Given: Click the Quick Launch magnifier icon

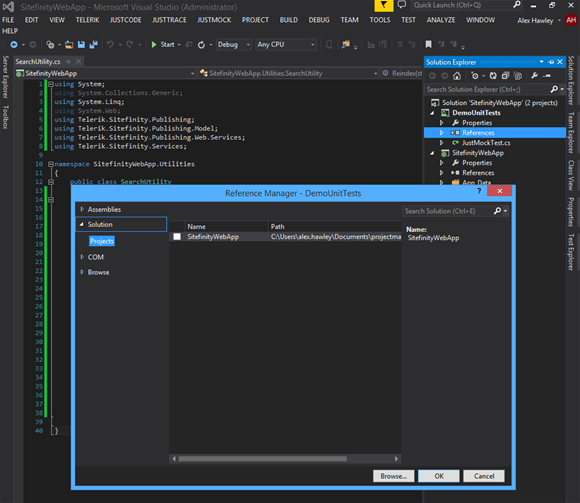Looking at the screenshot, I should 517,5.
